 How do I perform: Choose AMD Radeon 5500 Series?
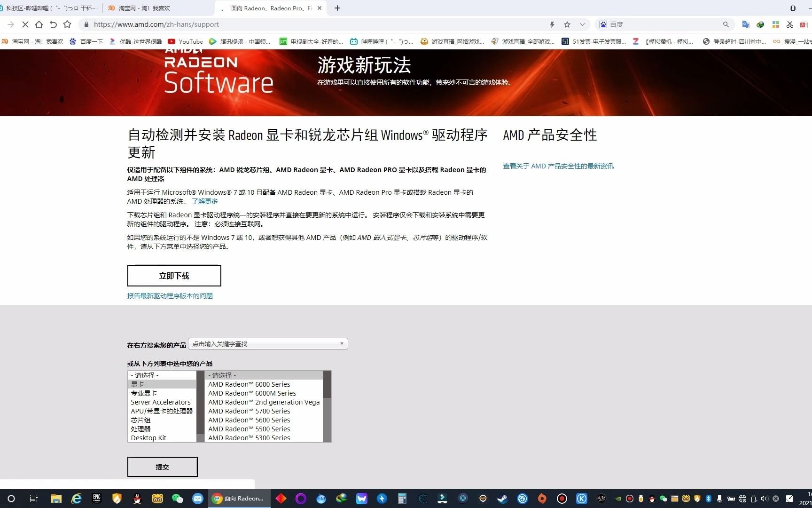[264, 429]
